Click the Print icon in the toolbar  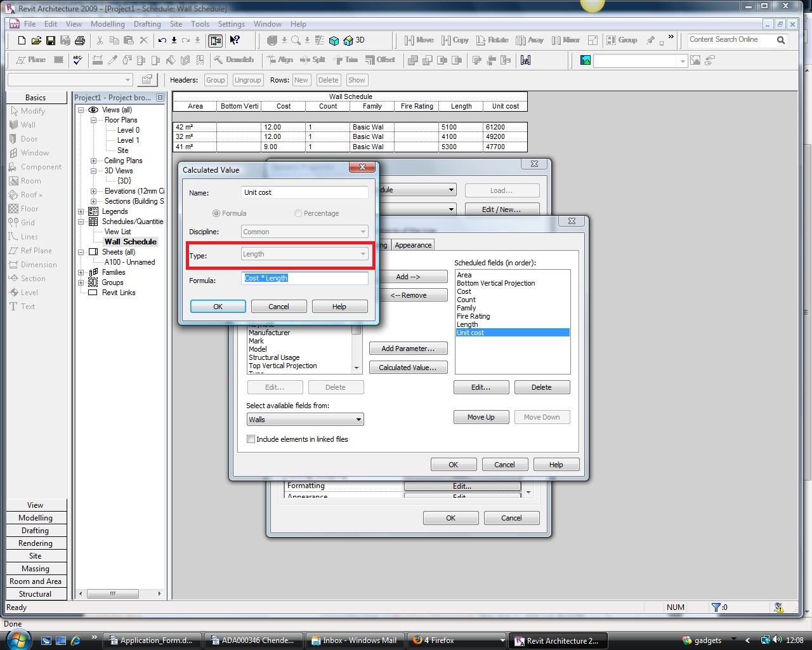point(80,40)
